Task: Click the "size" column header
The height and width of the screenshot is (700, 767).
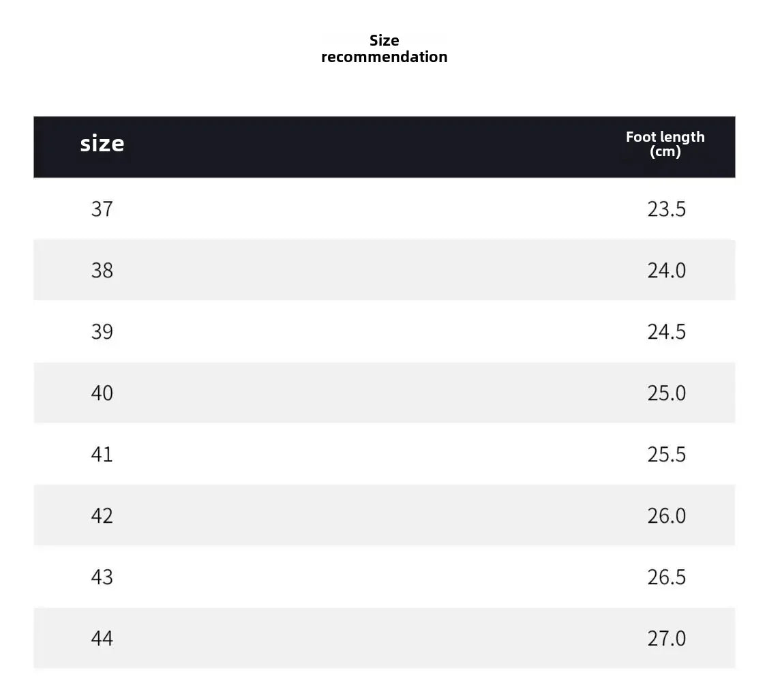Action: [102, 144]
